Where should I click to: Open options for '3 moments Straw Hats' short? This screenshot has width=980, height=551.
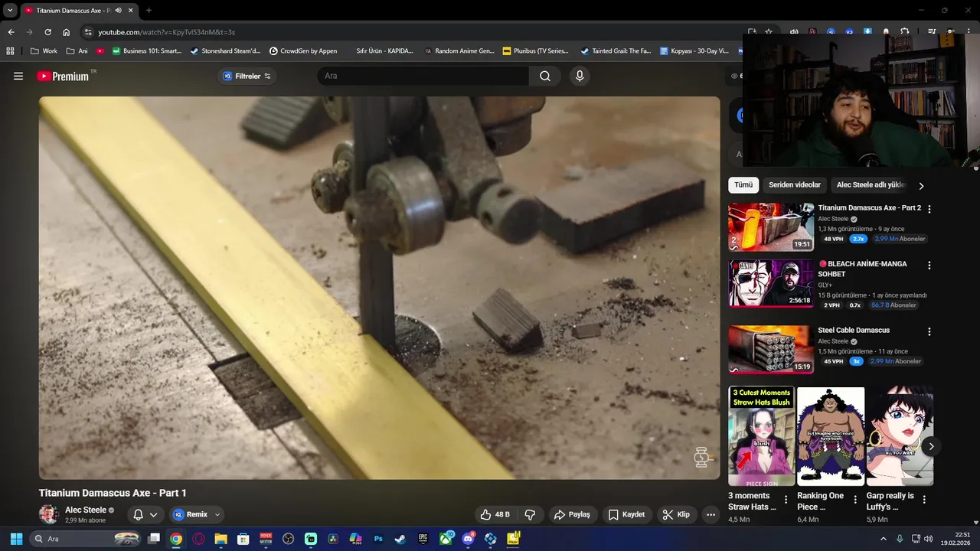(x=786, y=500)
